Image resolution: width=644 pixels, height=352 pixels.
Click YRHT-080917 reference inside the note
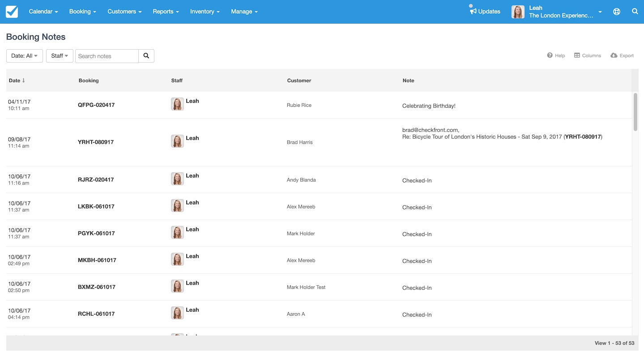(583, 137)
